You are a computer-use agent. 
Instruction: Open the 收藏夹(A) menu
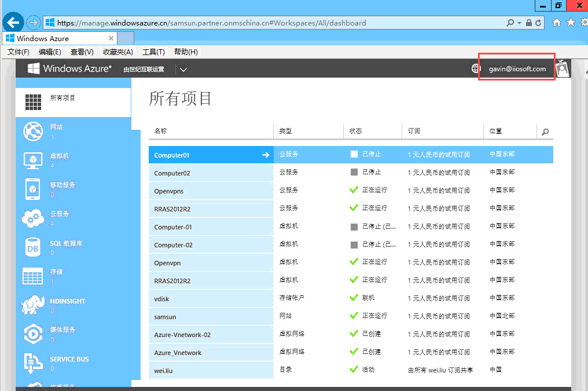point(118,52)
